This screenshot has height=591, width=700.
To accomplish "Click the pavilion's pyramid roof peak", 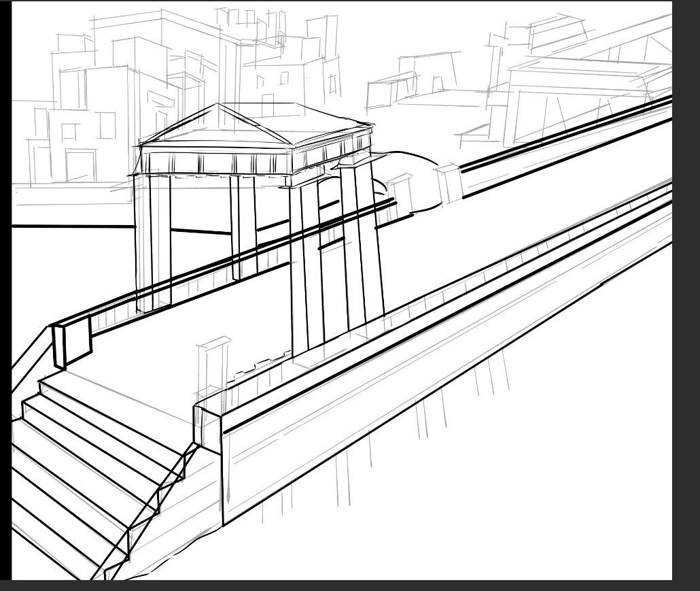I will pyautogui.click(x=217, y=105).
